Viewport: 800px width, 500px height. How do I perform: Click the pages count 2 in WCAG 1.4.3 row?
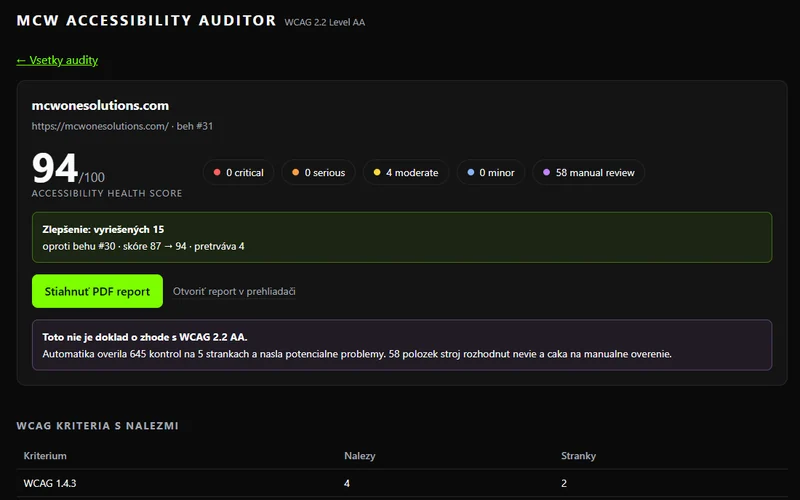(x=564, y=483)
